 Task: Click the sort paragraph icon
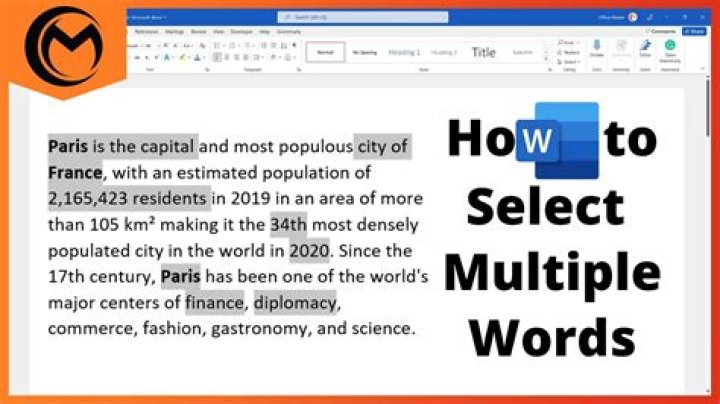click(x=282, y=44)
